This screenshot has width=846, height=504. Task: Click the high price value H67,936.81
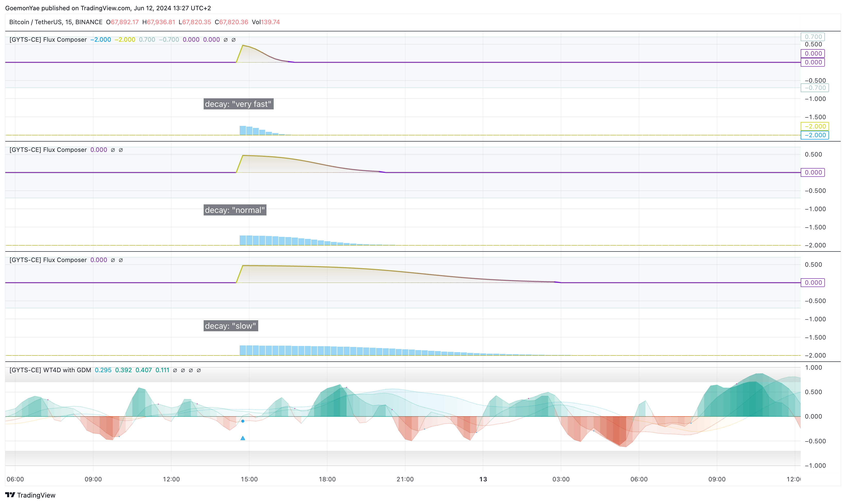click(159, 22)
